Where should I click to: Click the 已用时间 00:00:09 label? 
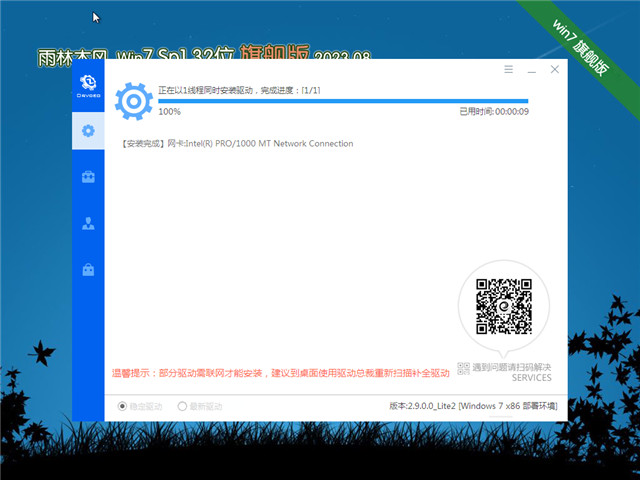pyautogui.click(x=494, y=111)
